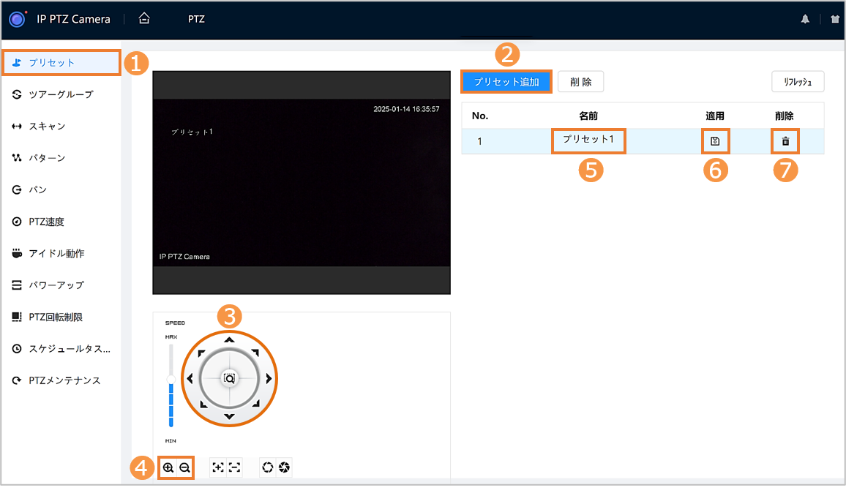
Task: Pan camera right with the right arrow
Action: click(269, 379)
